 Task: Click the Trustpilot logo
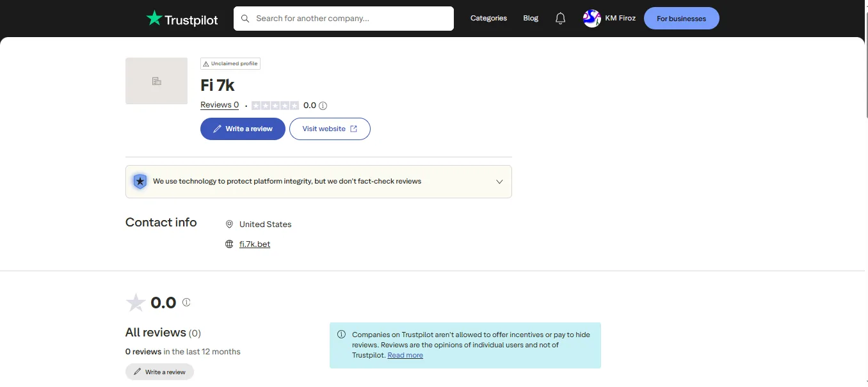182,19
